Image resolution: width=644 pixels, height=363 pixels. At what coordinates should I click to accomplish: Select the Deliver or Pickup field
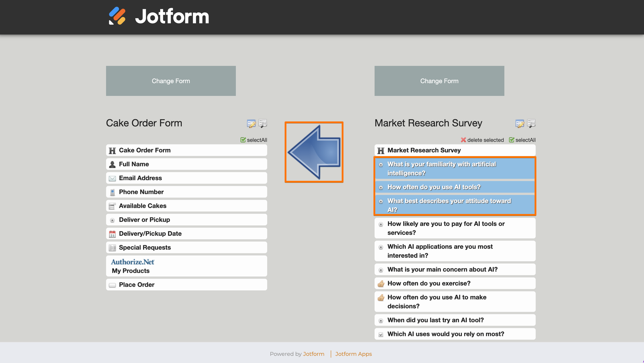186,220
